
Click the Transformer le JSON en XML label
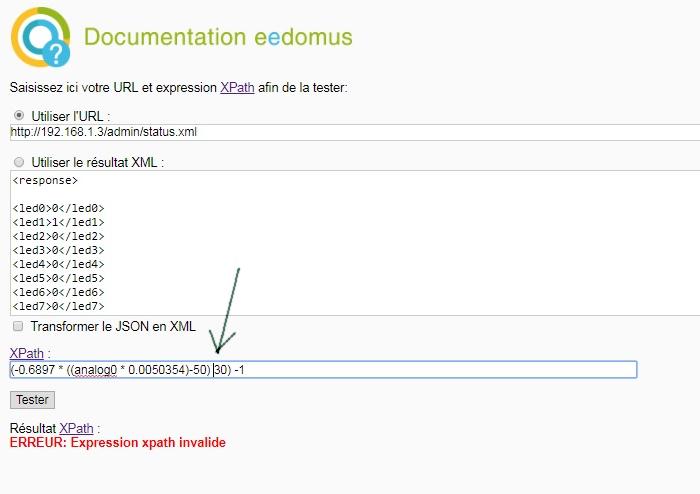[x=113, y=326]
